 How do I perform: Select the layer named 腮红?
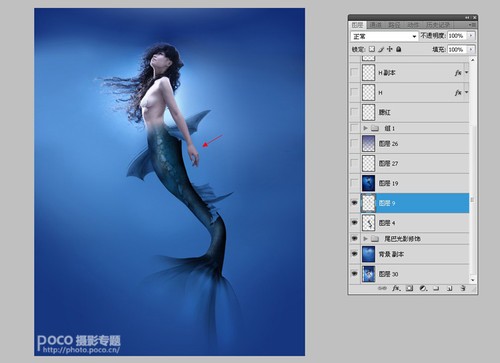tap(409, 112)
